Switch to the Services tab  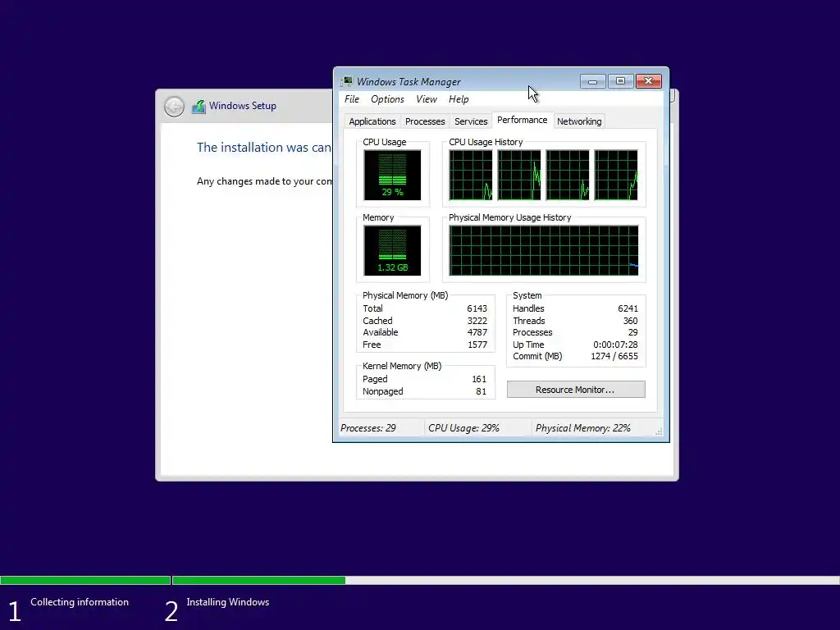click(471, 121)
